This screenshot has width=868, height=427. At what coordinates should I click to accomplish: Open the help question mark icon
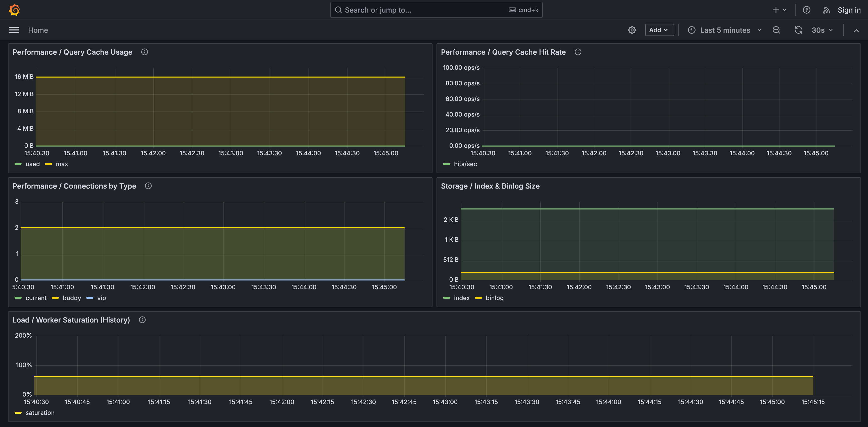806,10
